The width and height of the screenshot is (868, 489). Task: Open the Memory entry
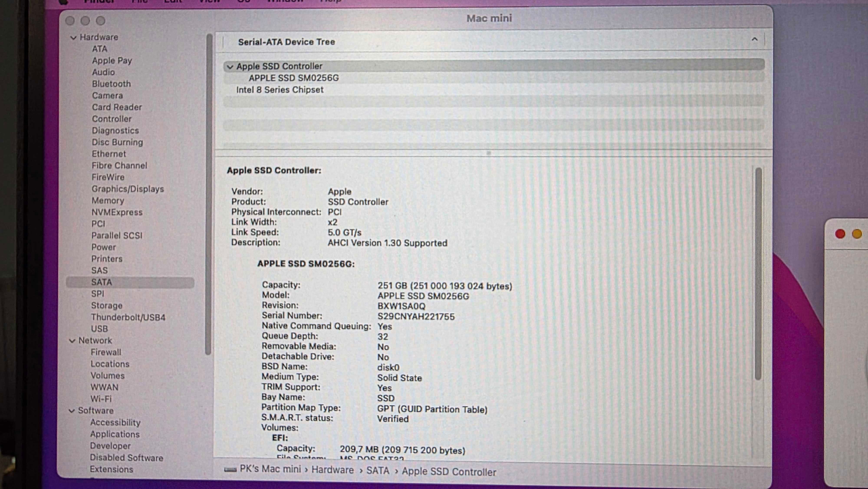click(108, 201)
